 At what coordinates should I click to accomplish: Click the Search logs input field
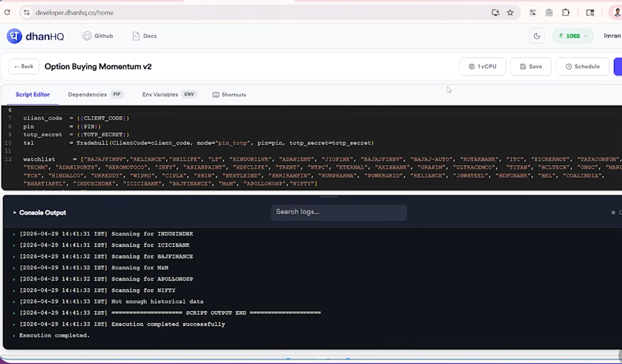[339, 212]
